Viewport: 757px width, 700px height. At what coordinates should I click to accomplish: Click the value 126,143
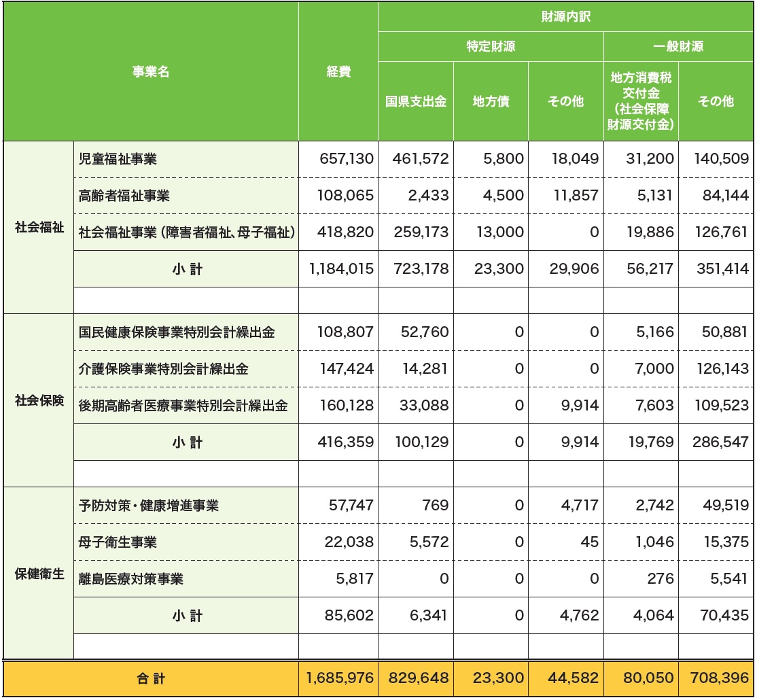coord(723,369)
